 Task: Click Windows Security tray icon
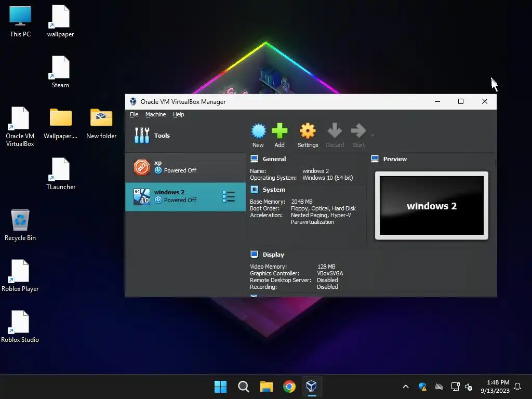tap(422, 387)
